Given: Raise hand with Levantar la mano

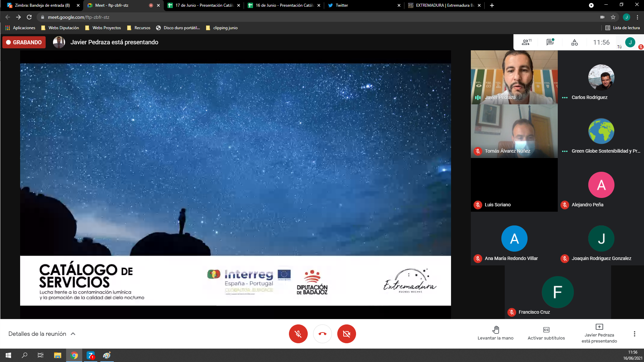Looking at the screenshot, I should click(x=495, y=333).
